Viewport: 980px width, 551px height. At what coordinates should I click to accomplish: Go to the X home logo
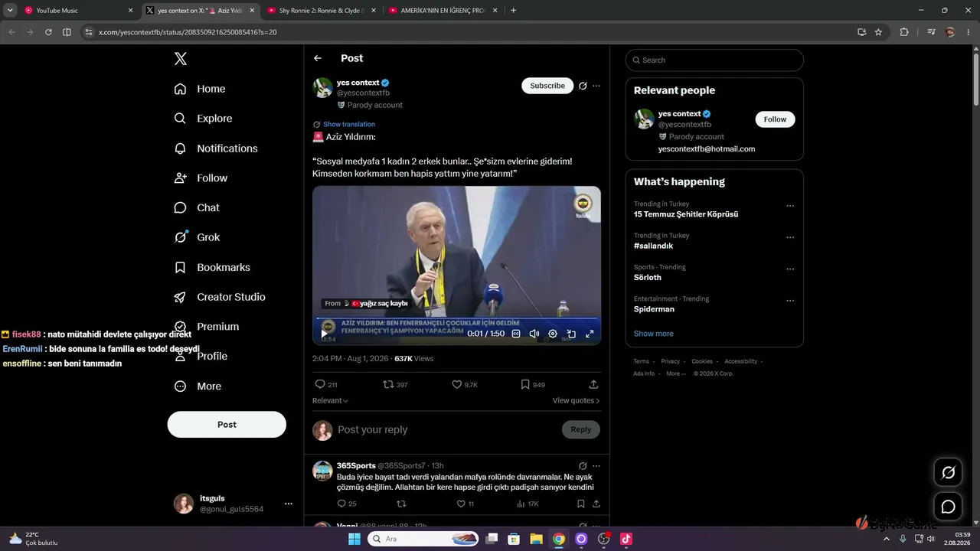click(180, 59)
